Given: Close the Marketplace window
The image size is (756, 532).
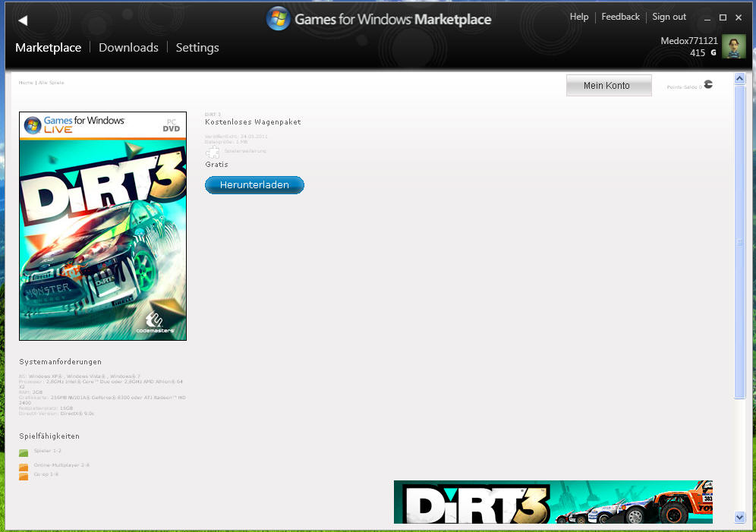Looking at the screenshot, I should [x=739, y=17].
